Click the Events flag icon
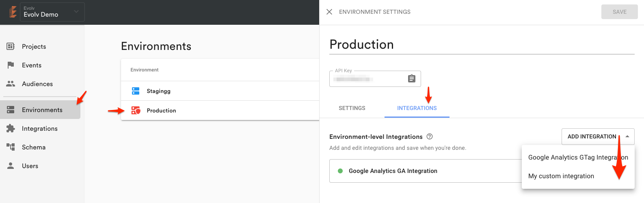This screenshot has width=644, height=203. (11, 65)
